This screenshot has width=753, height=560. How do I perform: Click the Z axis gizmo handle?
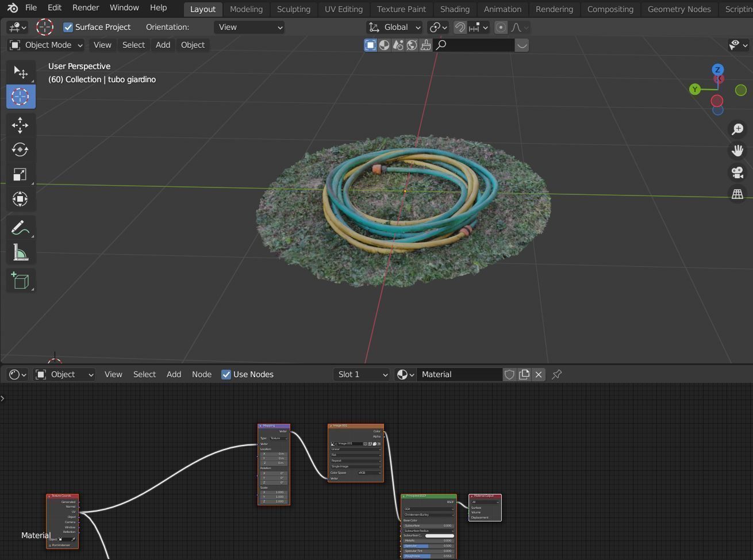[x=717, y=70]
